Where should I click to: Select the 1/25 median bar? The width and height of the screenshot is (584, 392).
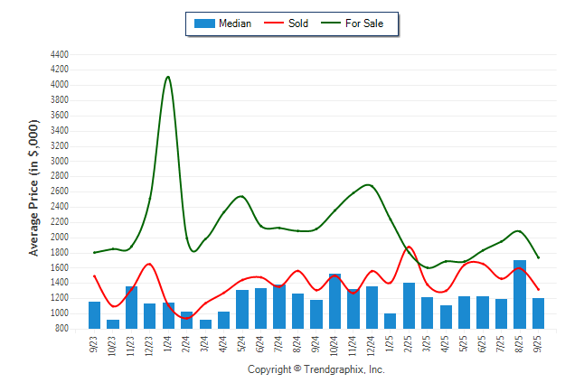[x=391, y=321]
